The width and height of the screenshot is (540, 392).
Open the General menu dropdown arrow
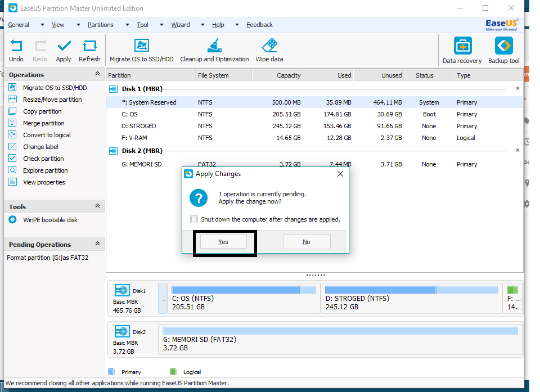tap(42, 25)
